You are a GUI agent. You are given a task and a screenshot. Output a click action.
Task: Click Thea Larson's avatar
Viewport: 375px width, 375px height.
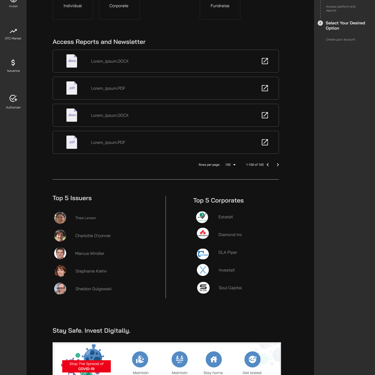(x=60, y=218)
